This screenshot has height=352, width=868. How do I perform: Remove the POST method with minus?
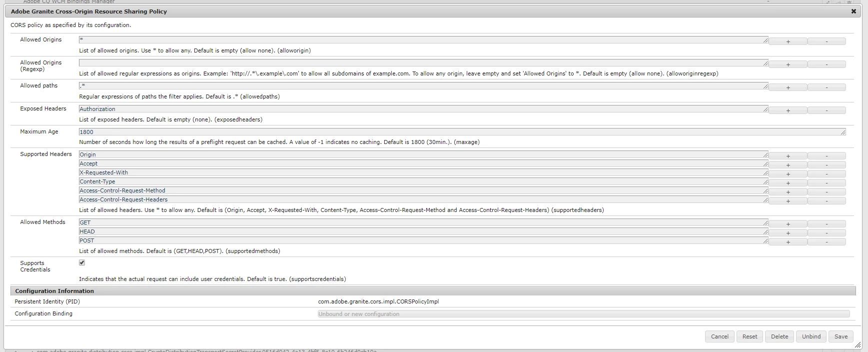[x=827, y=242]
